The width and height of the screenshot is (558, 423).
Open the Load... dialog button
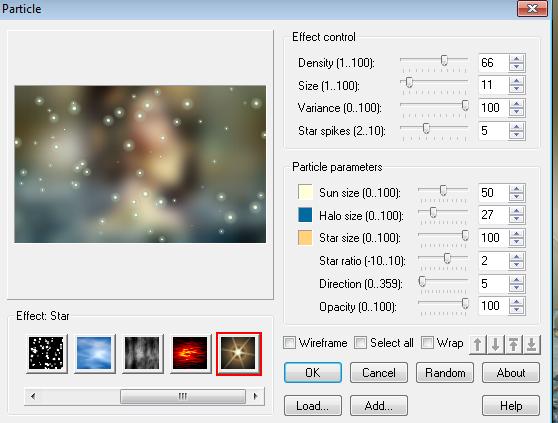(313, 406)
